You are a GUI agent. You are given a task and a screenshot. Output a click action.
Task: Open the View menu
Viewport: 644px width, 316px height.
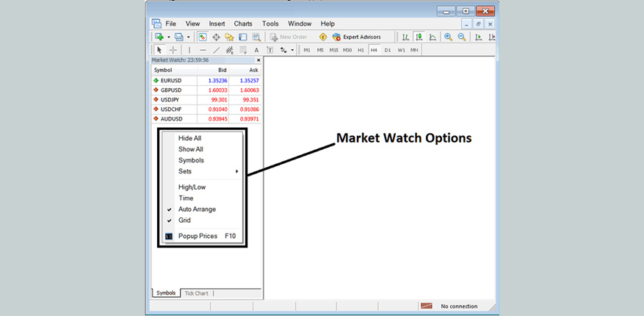tap(192, 24)
